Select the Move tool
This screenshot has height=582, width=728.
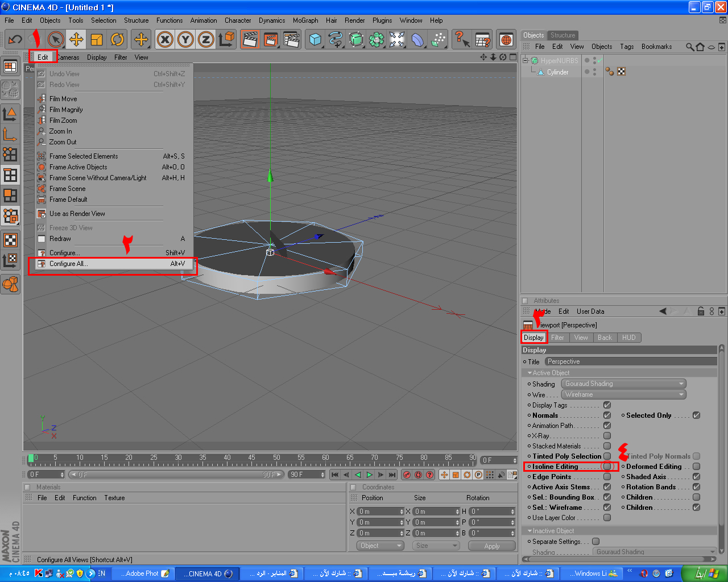(76, 39)
